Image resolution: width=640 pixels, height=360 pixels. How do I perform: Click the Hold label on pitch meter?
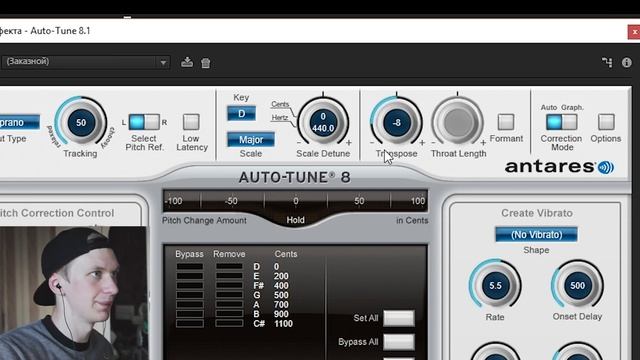point(295,220)
